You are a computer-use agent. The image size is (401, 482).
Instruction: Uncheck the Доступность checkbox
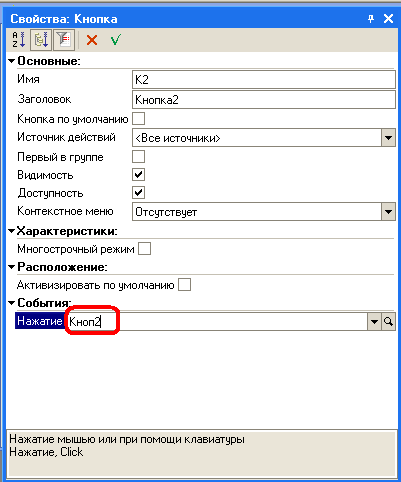coord(138,192)
